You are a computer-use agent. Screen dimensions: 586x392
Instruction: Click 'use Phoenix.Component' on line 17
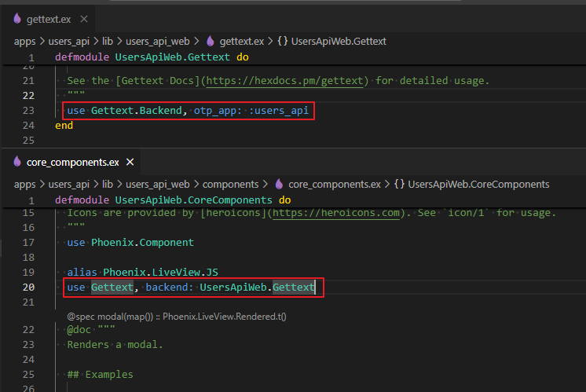tap(130, 243)
